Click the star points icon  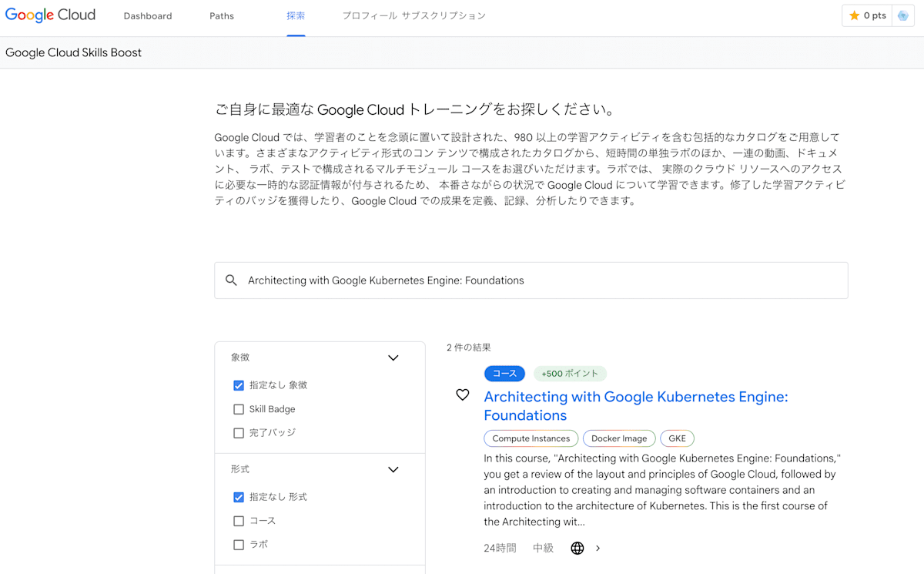[854, 15]
